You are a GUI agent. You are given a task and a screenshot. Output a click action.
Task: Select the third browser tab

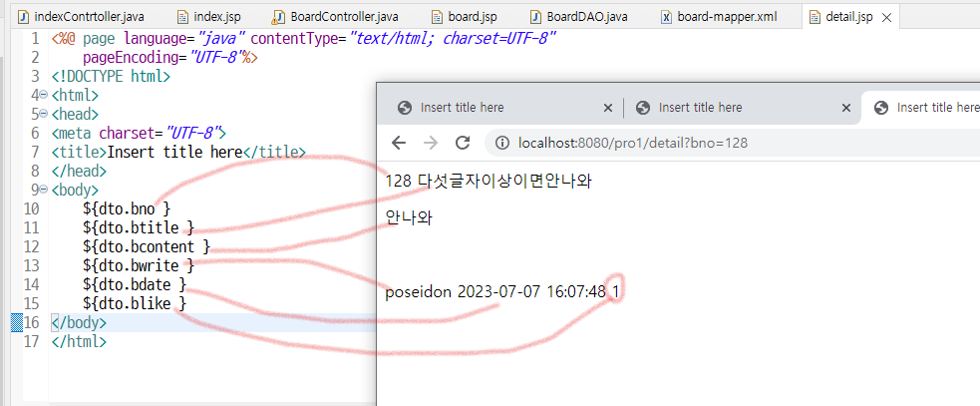pos(920,108)
